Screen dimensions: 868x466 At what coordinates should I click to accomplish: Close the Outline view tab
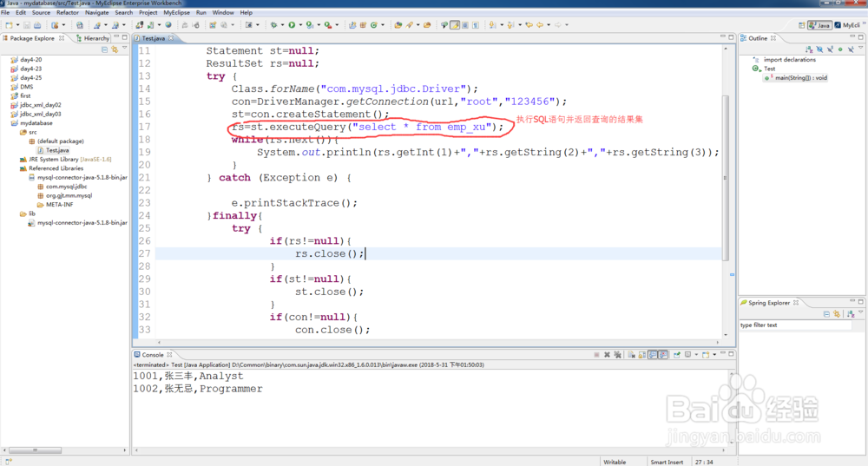tap(773, 38)
